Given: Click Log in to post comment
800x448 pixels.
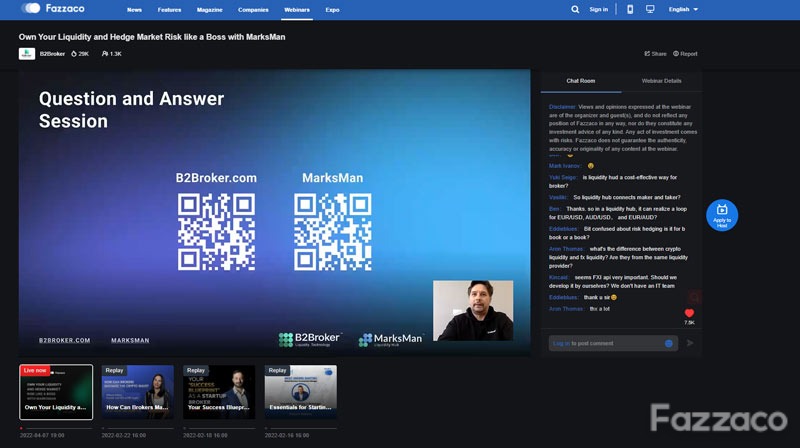Looking at the screenshot, I should [x=561, y=343].
